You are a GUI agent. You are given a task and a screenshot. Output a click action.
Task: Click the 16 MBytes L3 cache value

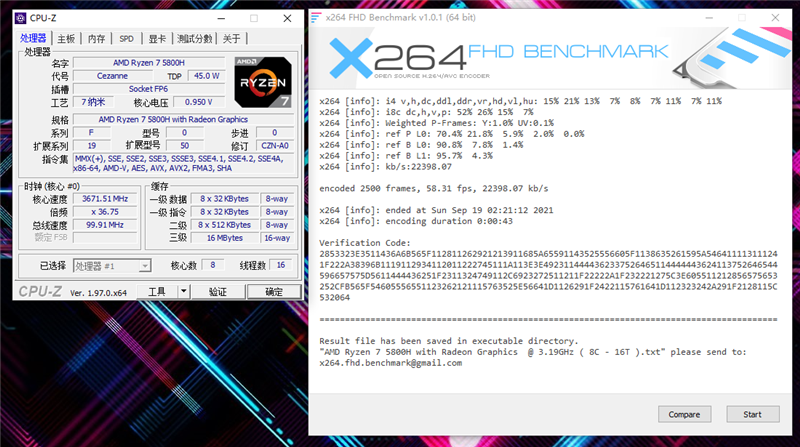pos(224,238)
